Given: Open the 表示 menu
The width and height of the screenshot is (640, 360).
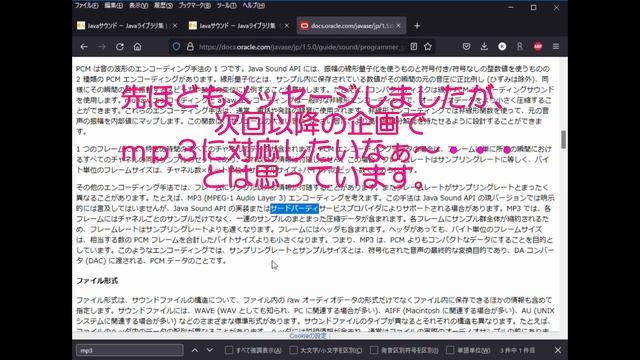Looking at the screenshot, I should click(x=138, y=5).
